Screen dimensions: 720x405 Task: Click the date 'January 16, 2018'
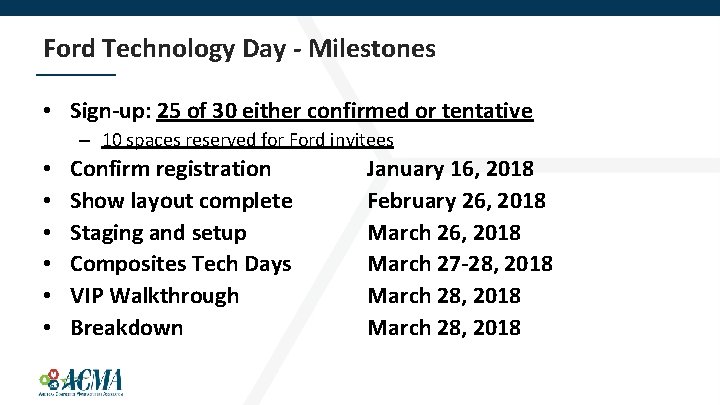coord(450,169)
